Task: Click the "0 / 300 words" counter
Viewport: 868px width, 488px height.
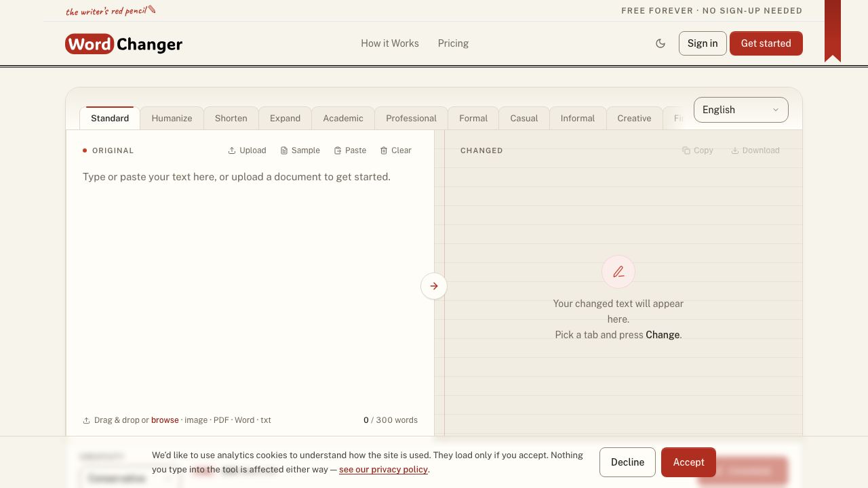Action: click(391, 420)
